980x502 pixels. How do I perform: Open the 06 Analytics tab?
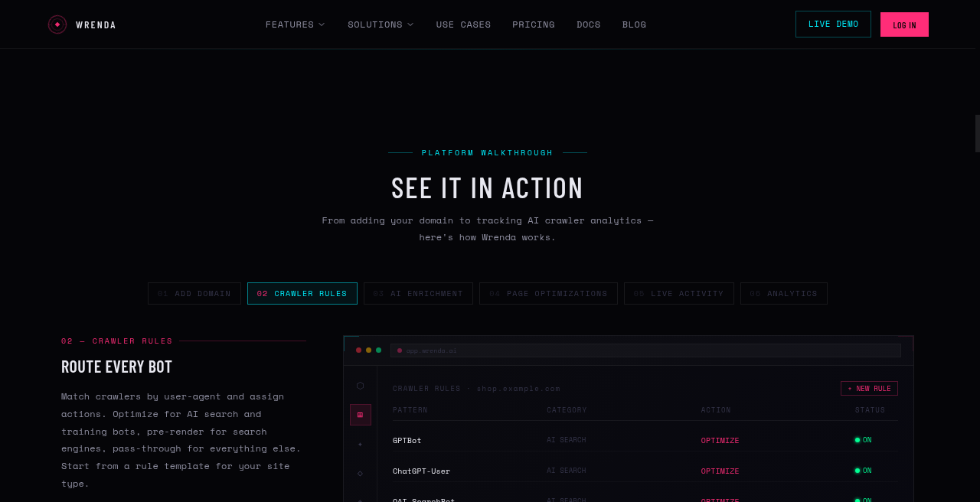[x=784, y=294]
